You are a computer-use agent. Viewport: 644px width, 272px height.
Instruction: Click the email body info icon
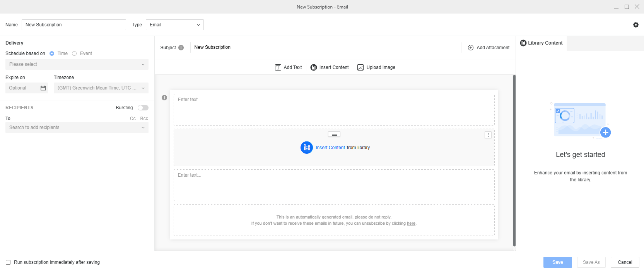tap(164, 98)
